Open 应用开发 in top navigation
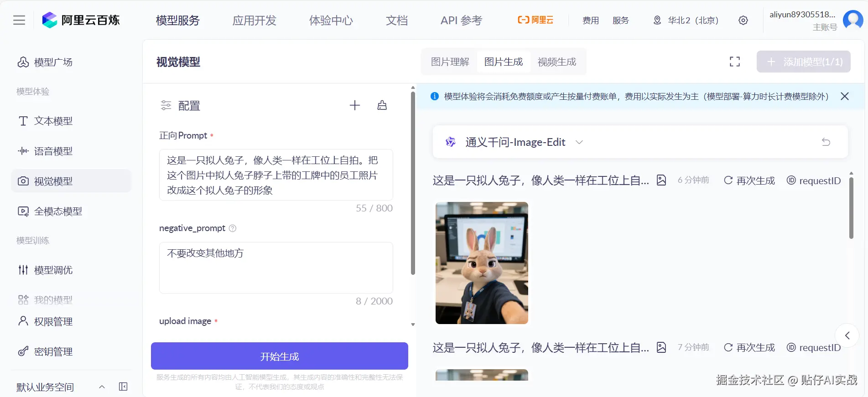Screen dimensions: 868x397 click(x=255, y=21)
